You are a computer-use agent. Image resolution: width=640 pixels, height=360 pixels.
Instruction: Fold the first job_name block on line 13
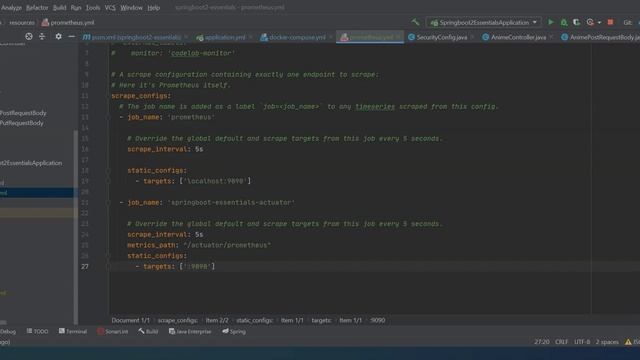click(x=108, y=117)
